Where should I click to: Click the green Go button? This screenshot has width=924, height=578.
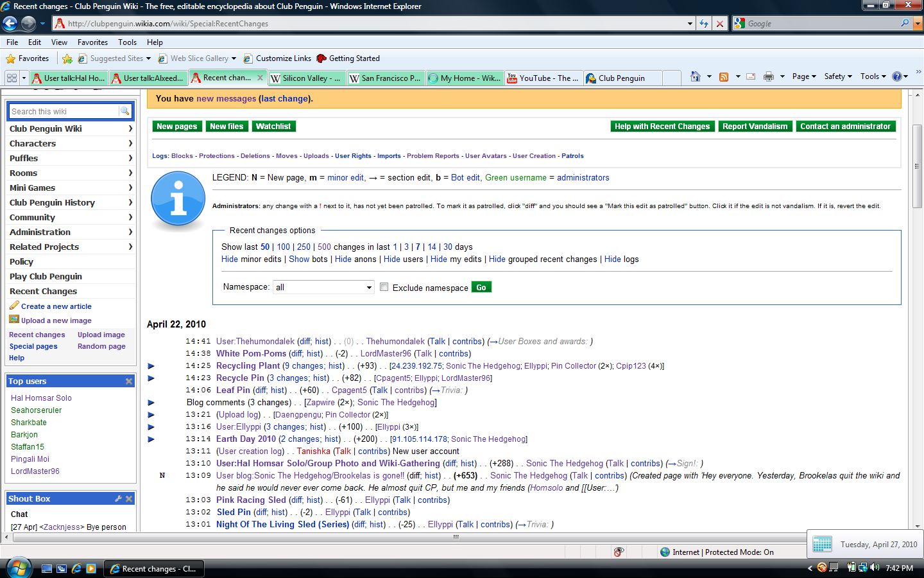click(481, 287)
